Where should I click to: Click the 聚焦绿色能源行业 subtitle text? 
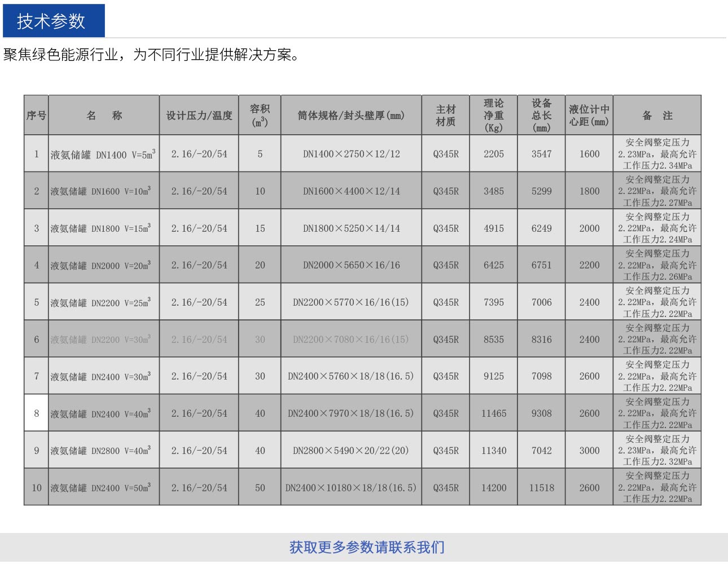61,55
